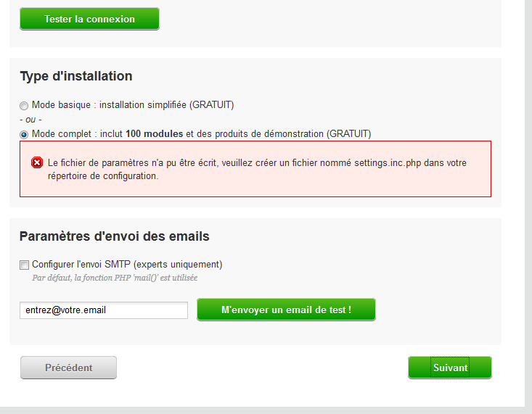The image size is (532, 414).
Task: Enable the Configurer l'envoi SMTP checkbox
Action: (x=25, y=265)
